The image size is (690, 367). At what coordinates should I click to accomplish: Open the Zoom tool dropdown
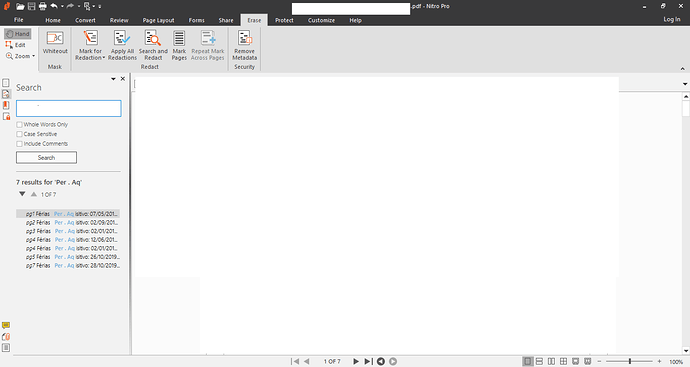[33, 56]
